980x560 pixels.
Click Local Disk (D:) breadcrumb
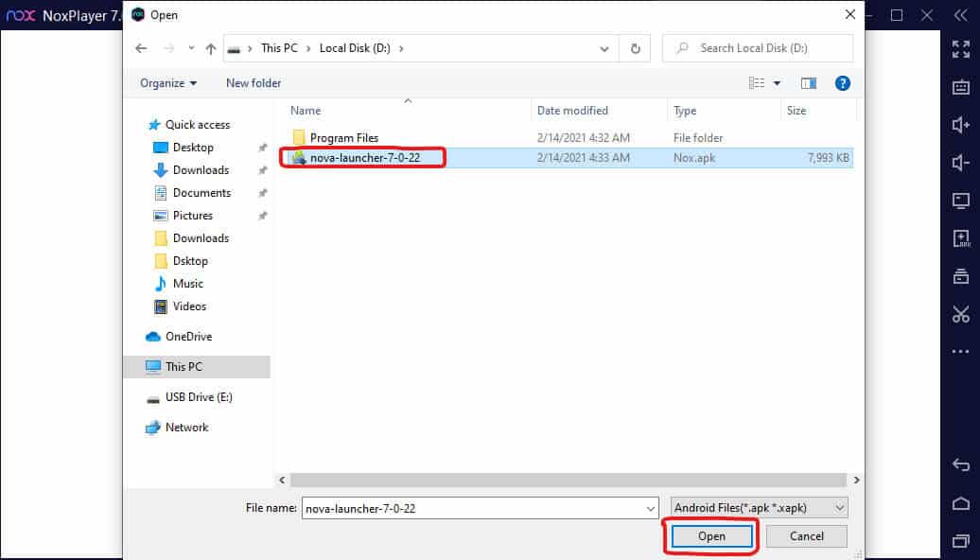[x=355, y=48]
